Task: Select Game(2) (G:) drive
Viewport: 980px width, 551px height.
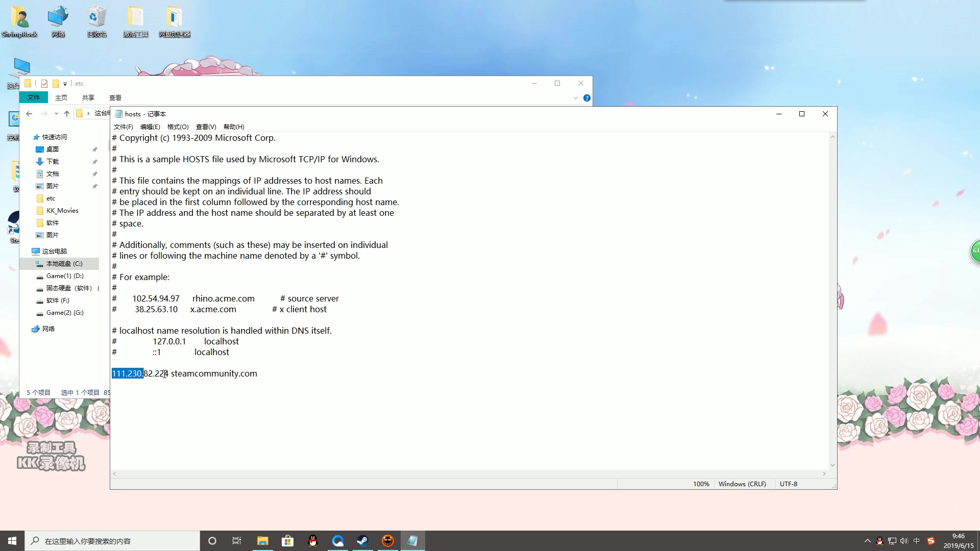Action: 65,313
